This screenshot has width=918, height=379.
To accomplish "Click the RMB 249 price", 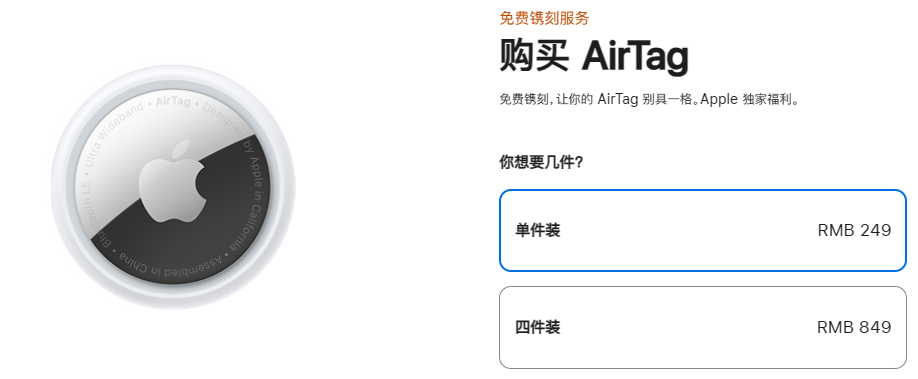I will [x=854, y=230].
